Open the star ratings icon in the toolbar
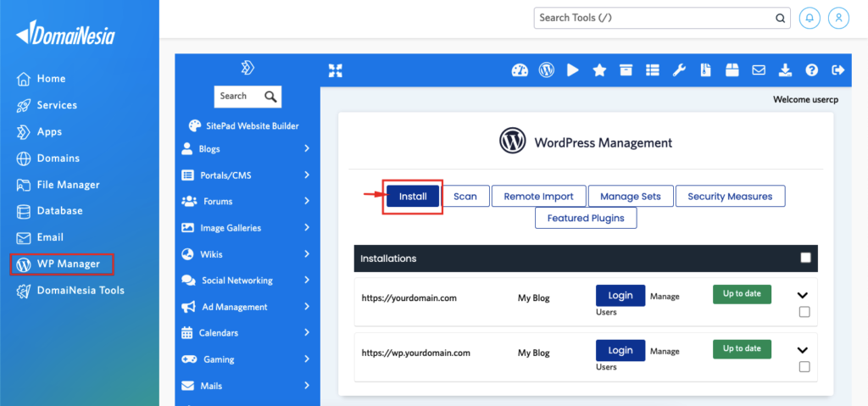 point(599,70)
